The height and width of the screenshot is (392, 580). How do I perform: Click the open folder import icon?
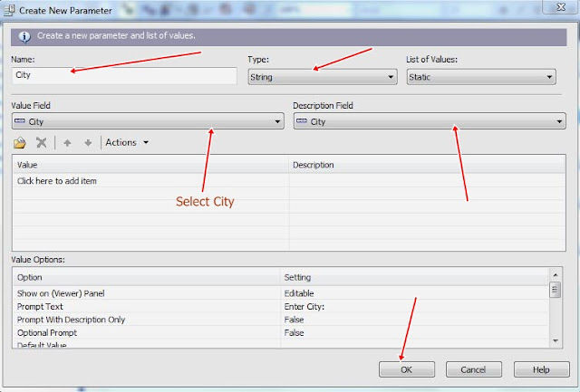[20, 143]
